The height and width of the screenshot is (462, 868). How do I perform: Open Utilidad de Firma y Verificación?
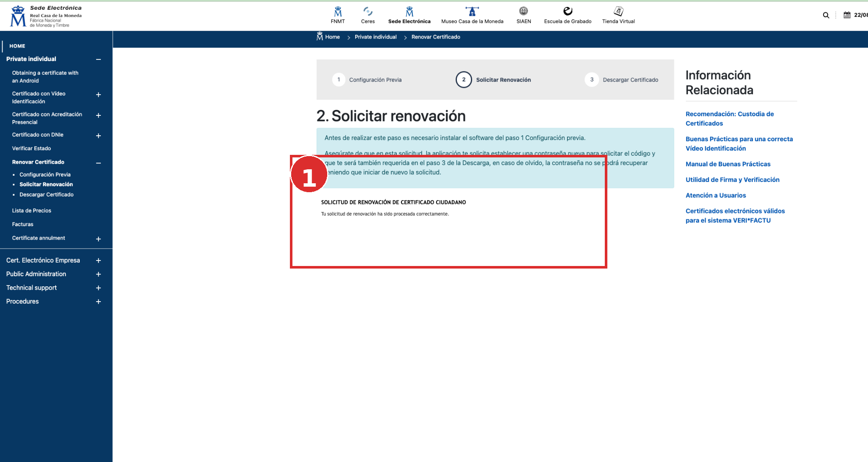tap(732, 180)
